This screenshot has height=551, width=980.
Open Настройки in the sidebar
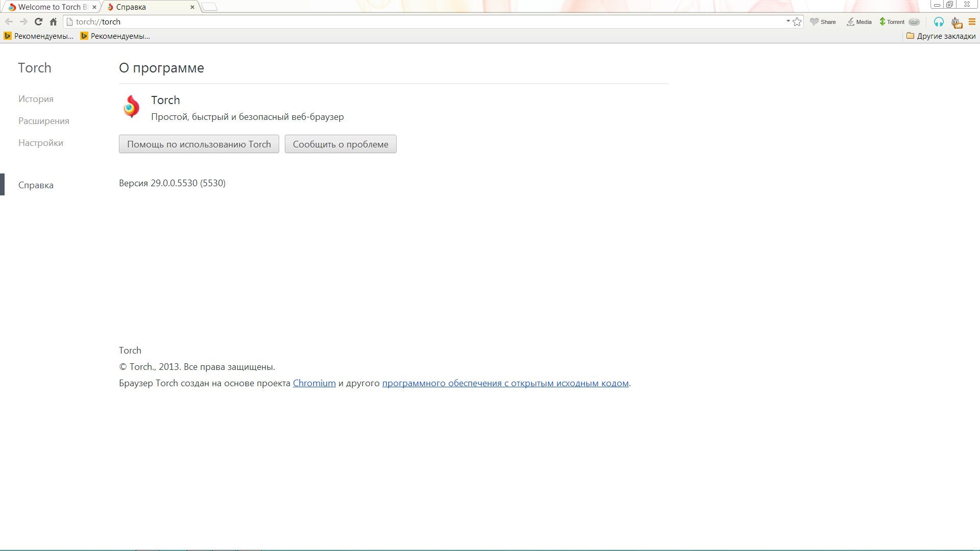[x=41, y=143]
